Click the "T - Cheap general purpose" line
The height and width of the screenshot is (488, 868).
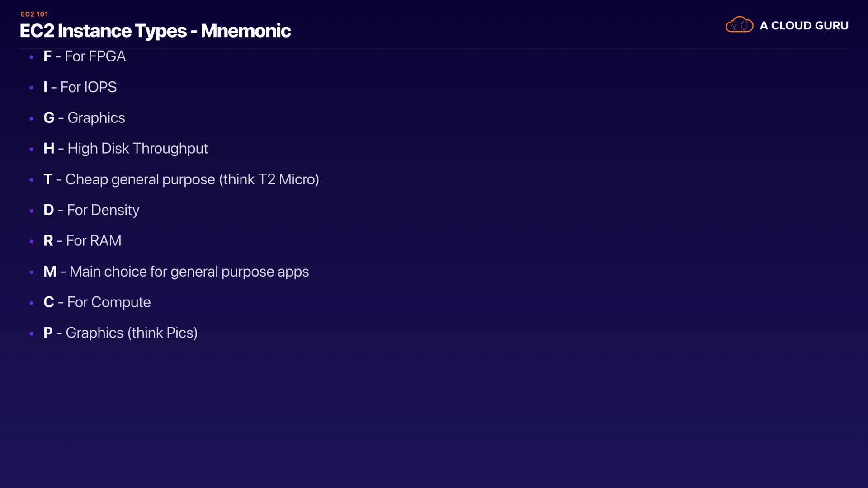[181, 179]
